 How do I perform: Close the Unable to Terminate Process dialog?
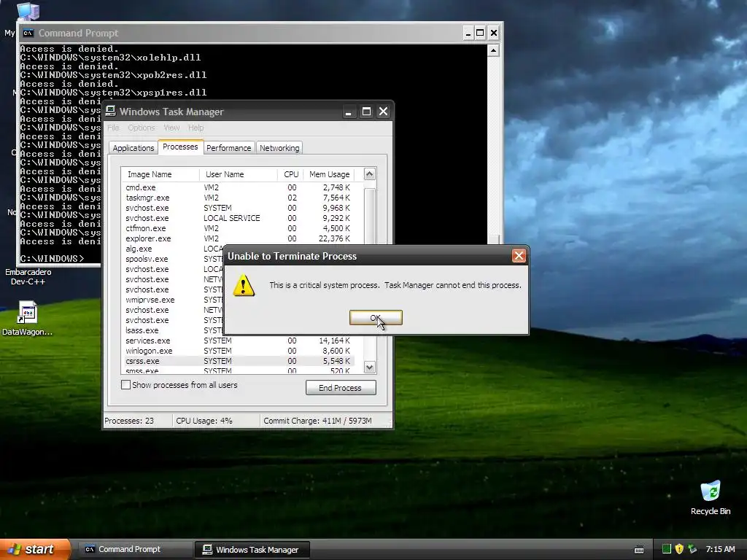(519, 256)
